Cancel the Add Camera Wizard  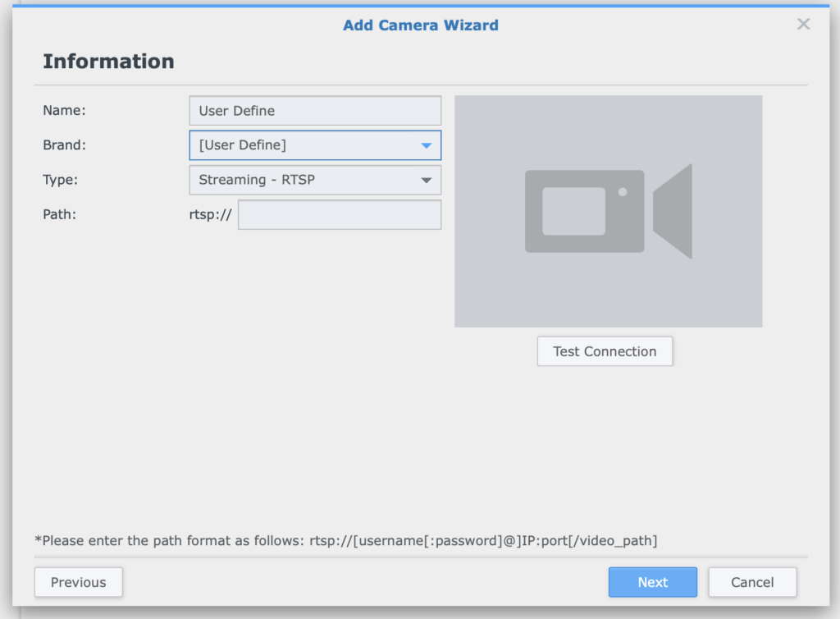point(752,582)
